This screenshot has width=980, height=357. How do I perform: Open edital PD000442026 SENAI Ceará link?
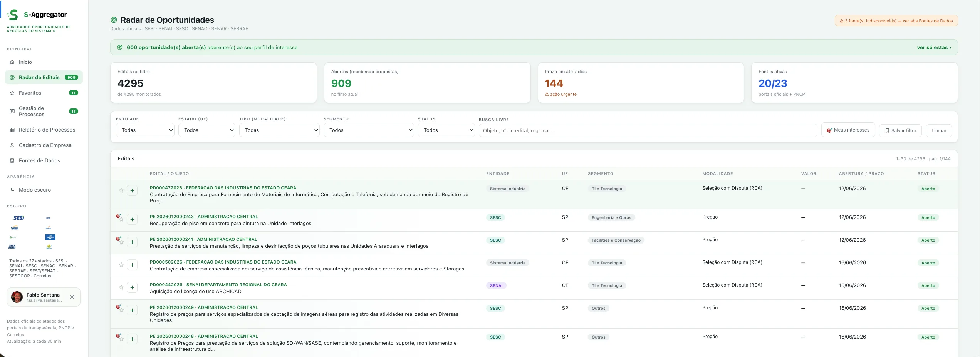point(218,285)
